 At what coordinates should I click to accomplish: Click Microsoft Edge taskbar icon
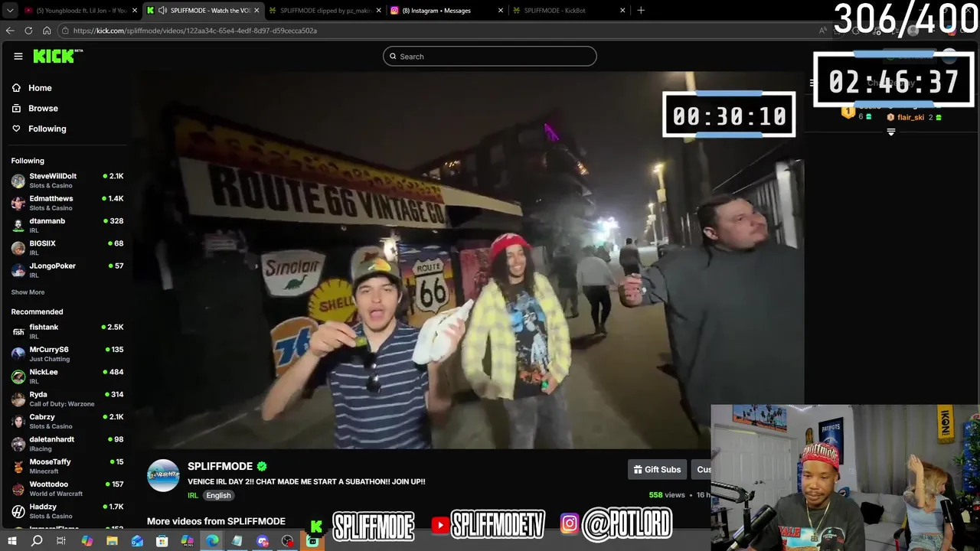pos(212,541)
